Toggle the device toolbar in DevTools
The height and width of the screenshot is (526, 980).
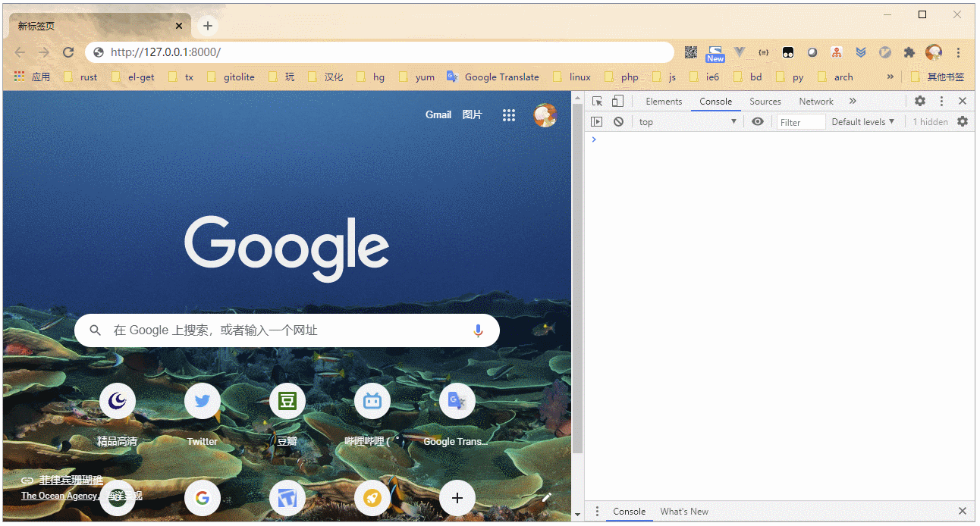tap(617, 102)
